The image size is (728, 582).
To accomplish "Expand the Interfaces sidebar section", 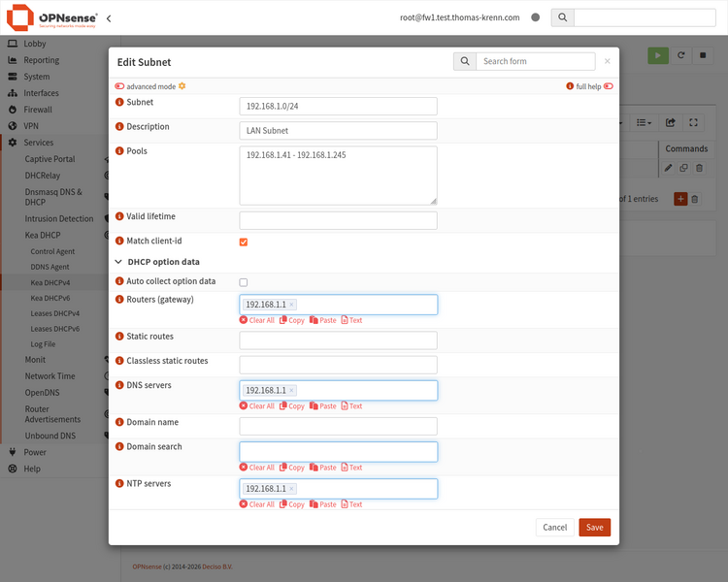I will coord(42,93).
